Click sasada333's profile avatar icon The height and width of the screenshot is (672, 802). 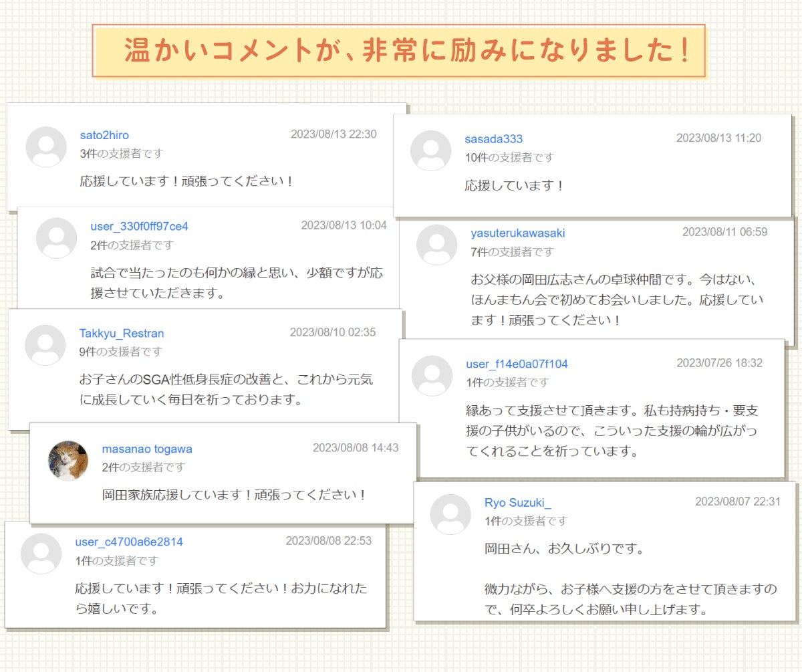430,151
